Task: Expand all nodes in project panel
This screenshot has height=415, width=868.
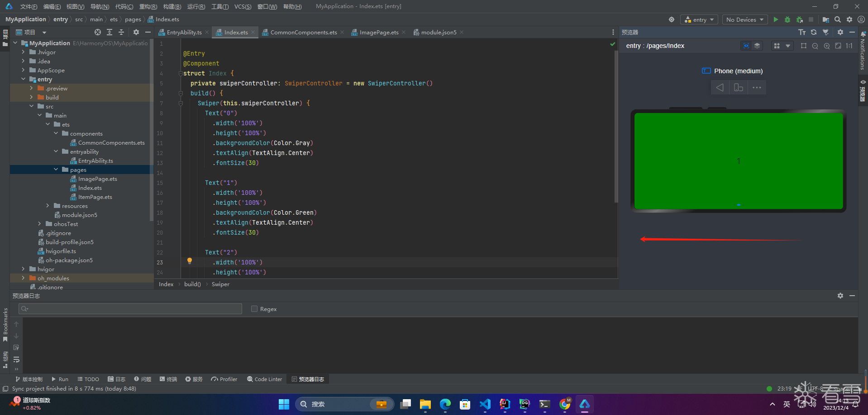Action: pyautogui.click(x=110, y=32)
